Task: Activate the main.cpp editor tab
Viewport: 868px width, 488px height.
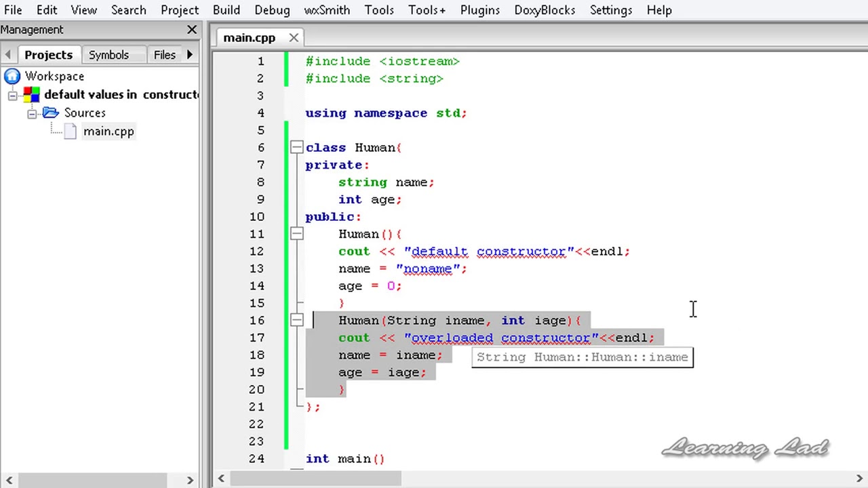Action: coord(250,38)
